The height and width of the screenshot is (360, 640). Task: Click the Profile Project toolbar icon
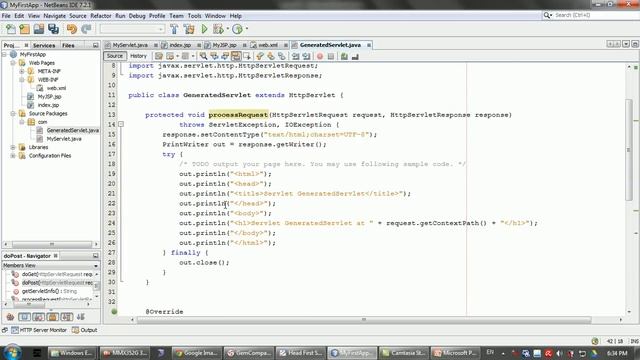pos(237,29)
